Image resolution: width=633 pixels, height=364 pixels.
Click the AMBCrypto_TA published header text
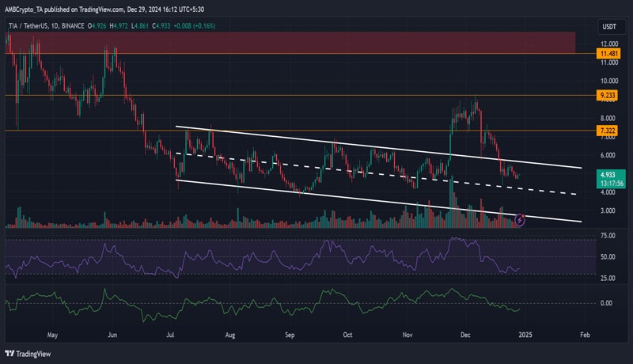pos(104,9)
